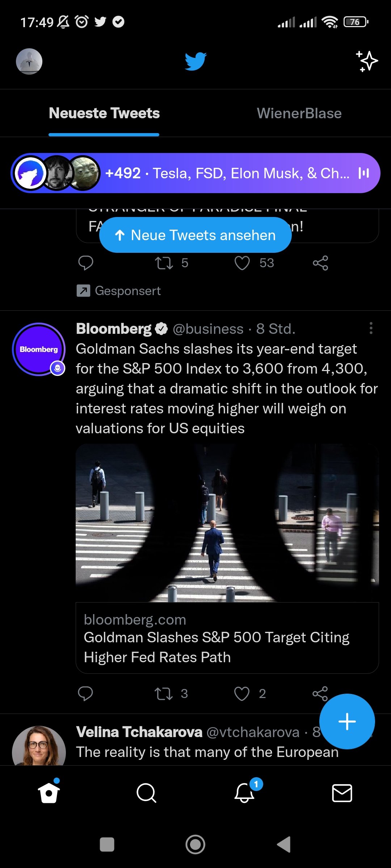Select the Neueste Tweets tab

[x=104, y=114]
